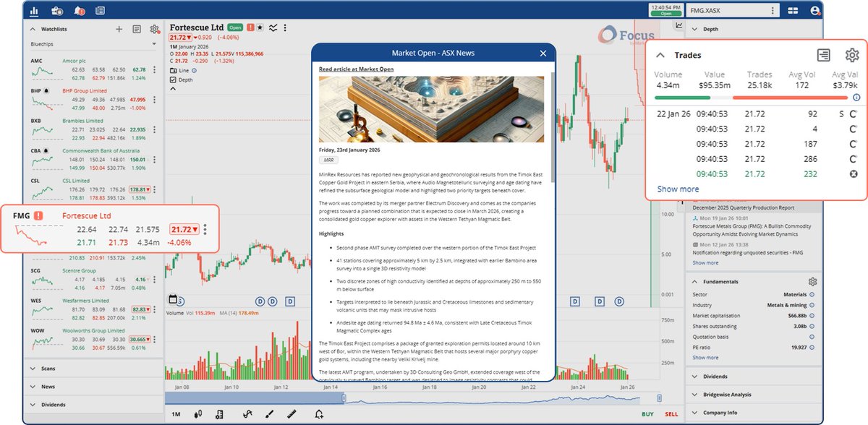The width and height of the screenshot is (868, 425).
Task: Collapse the Fundamentals panel
Action: [694, 282]
